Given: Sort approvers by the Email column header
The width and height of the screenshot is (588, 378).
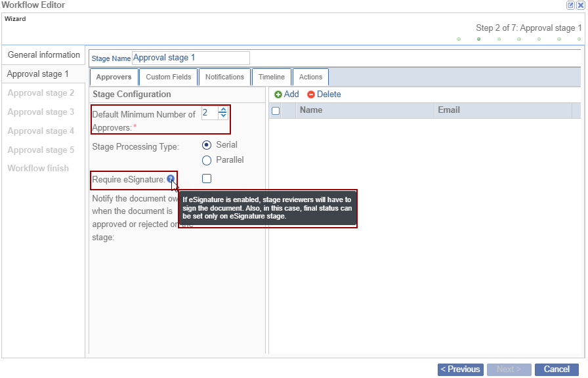Looking at the screenshot, I should (449, 110).
